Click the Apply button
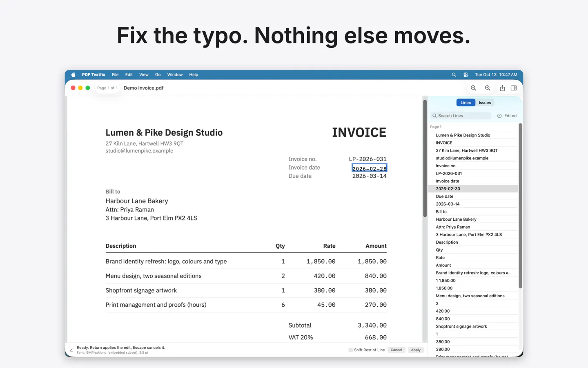The height and width of the screenshot is (368, 588). [x=416, y=350]
